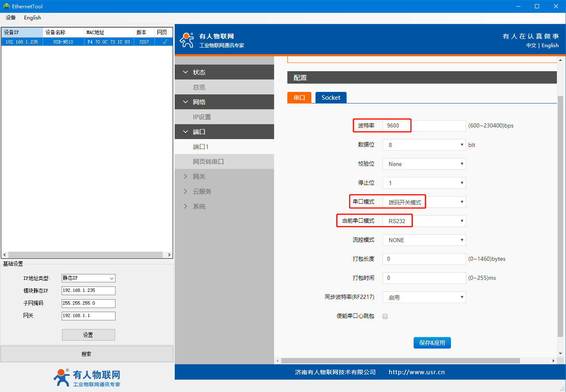Switch web page language to English link
The image size is (566, 392).
click(550, 46)
